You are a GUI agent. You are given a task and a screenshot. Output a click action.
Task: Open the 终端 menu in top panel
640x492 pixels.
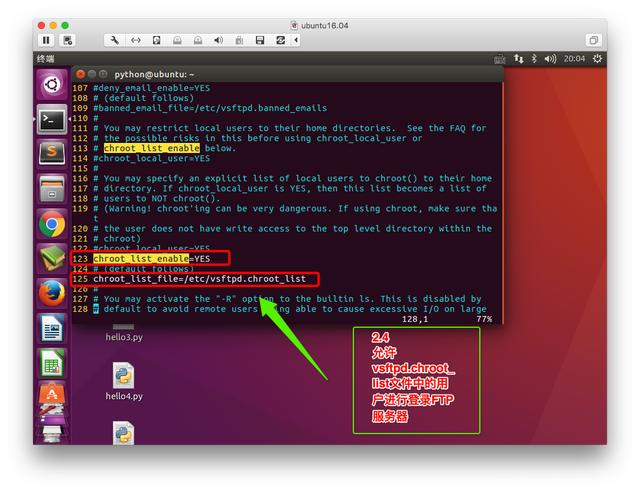pos(45,59)
